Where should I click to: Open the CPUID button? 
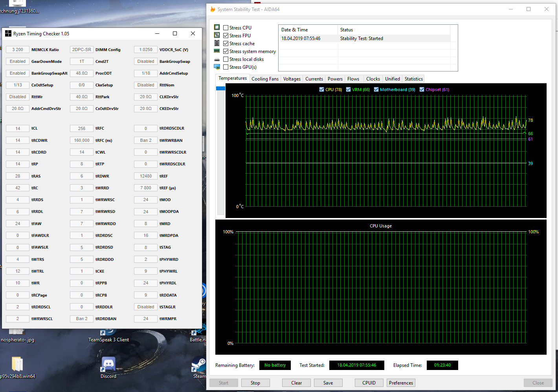pyautogui.click(x=369, y=383)
